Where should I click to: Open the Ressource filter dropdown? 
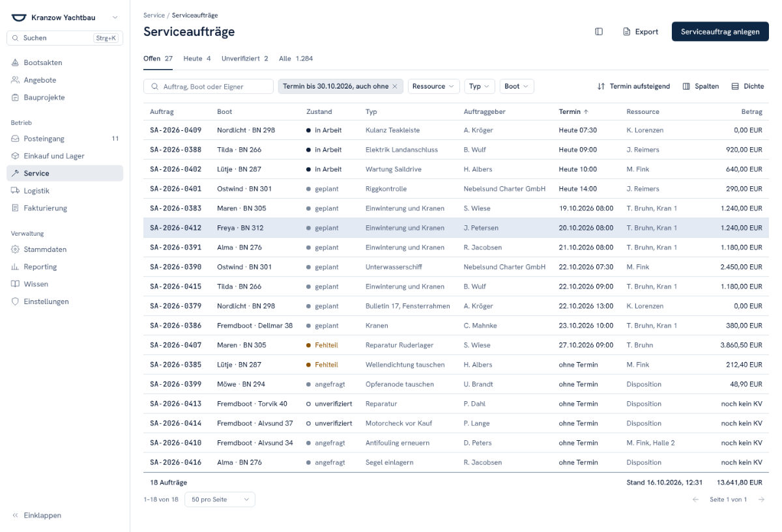pos(433,87)
